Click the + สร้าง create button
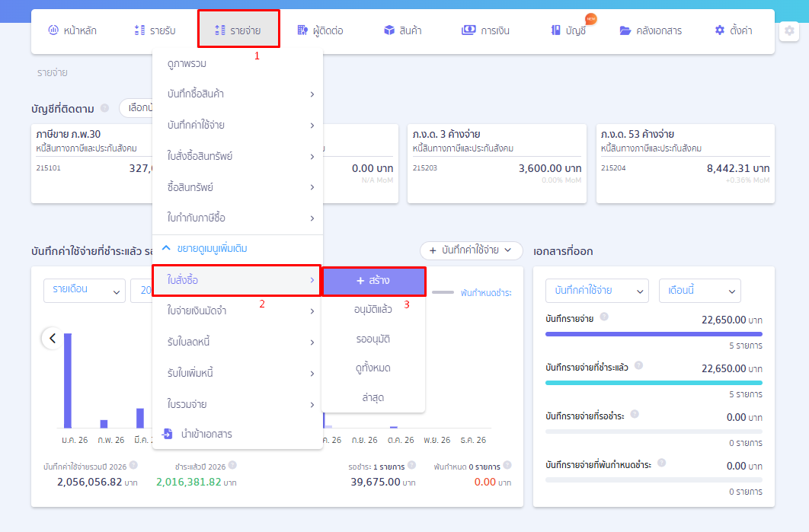This screenshot has height=532, width=809. 373,281
